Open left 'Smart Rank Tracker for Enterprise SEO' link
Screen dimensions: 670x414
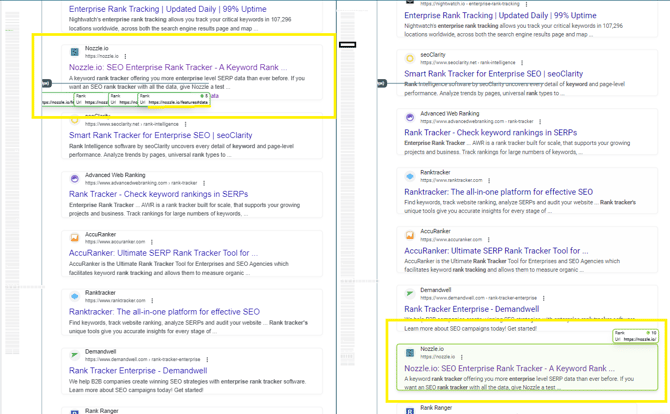(161, 135)
